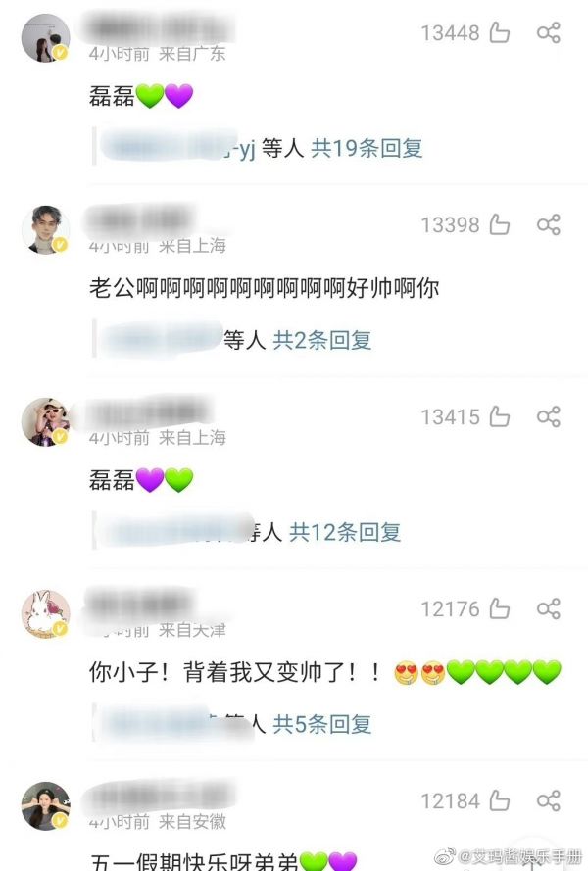Select the comment 你小子！背着我又变帅了
This screenshot has height=871, width=588.
point(325,672)
